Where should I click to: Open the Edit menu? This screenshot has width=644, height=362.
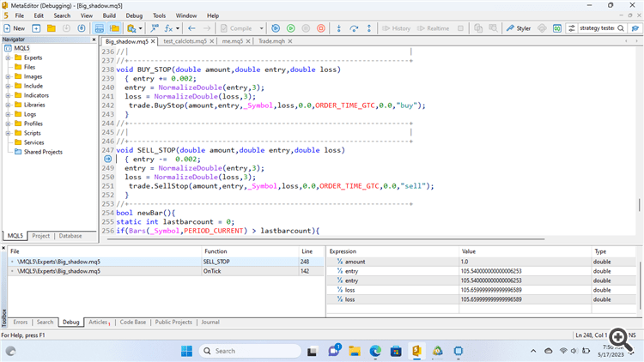pyautogui.click(x=39, y=15)
